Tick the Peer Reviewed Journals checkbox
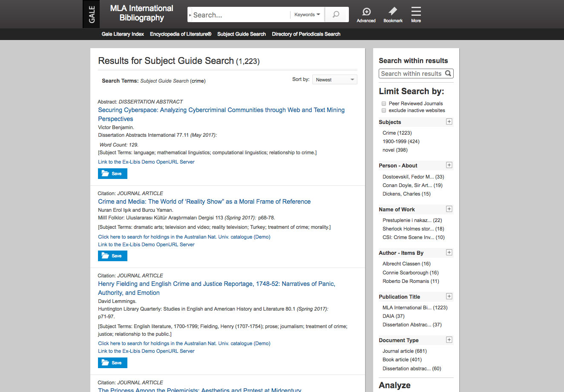 point(384,104)
